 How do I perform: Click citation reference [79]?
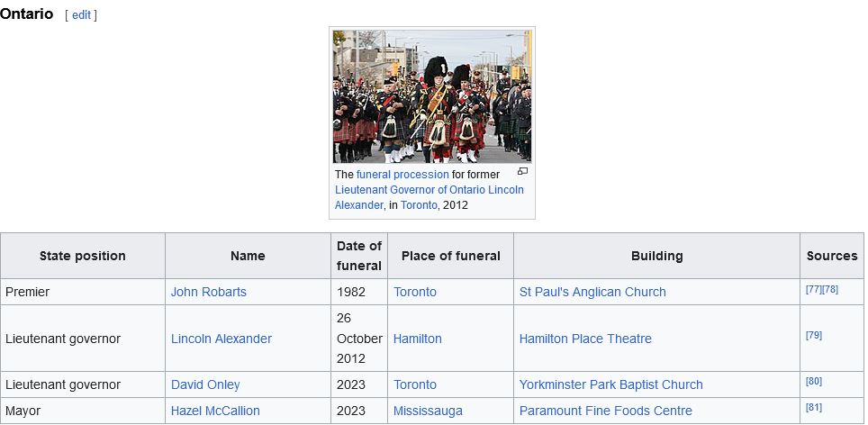coord(813,335)
